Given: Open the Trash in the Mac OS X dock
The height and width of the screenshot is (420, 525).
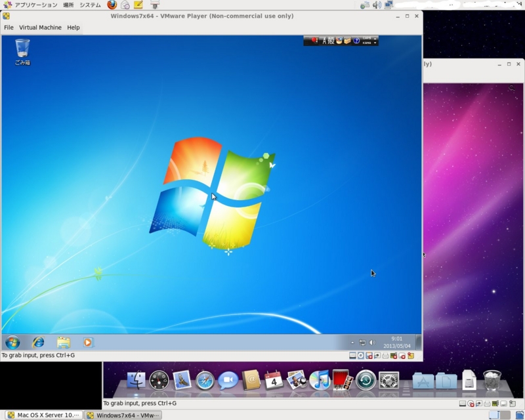Looking at the screenshot, I should pos(492,381).
